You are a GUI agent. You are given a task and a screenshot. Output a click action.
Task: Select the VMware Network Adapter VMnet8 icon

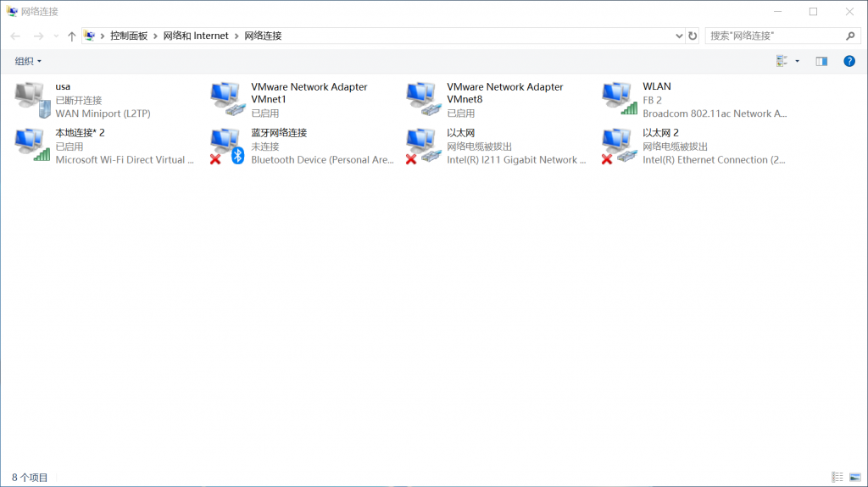(425, 99)
